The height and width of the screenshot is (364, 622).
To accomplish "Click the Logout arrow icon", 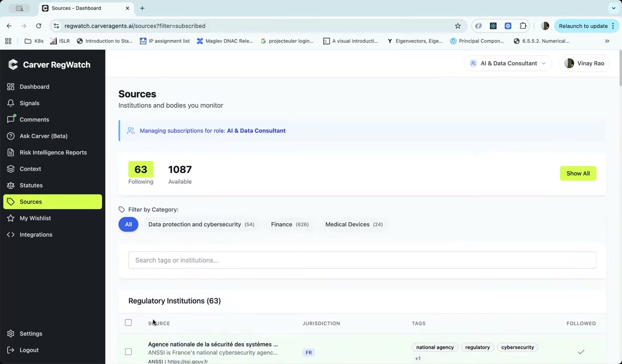I will click(11, 350).
